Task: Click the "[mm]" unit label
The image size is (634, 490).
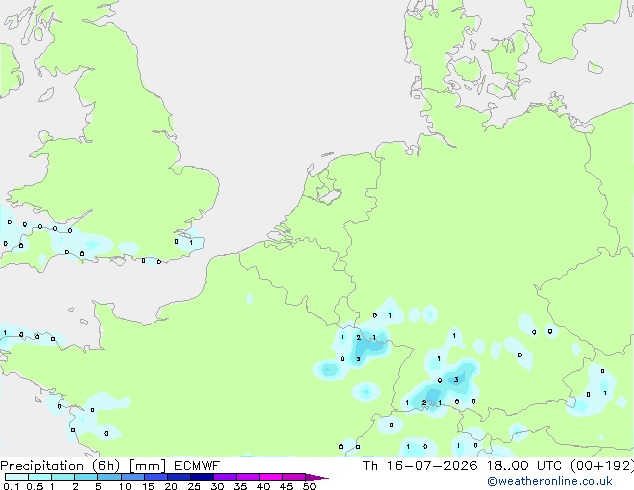Action: [147, 466]
